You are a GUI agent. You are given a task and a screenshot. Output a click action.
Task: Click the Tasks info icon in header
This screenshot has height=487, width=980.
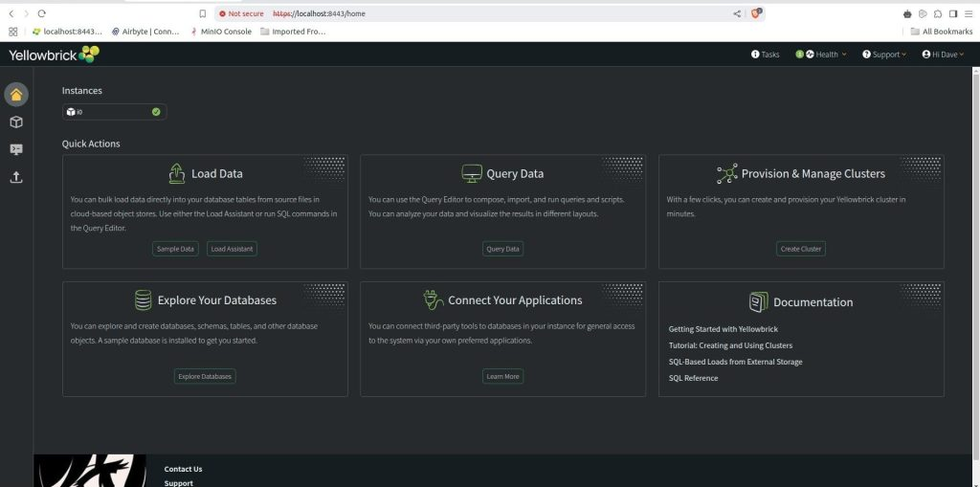(x=755, y=55)
